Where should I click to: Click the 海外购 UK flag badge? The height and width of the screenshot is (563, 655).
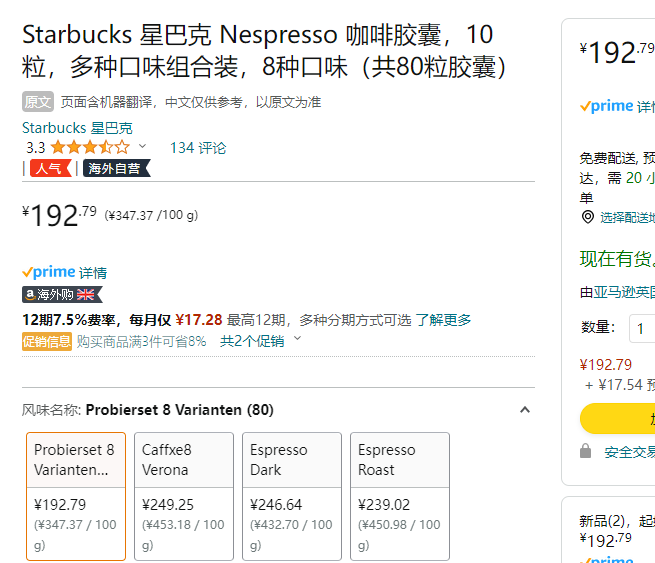pyautogui.click(x=62, y=294)
